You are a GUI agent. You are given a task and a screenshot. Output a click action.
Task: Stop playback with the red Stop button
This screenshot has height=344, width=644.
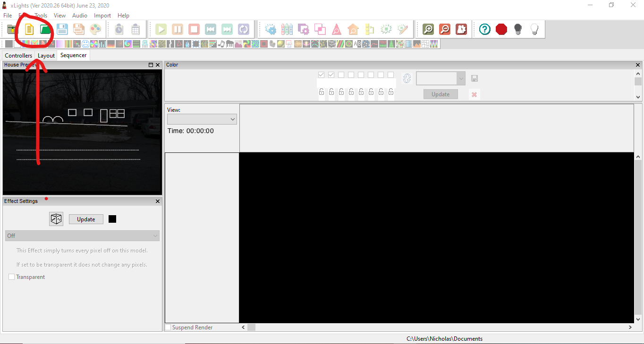point(194,29)
